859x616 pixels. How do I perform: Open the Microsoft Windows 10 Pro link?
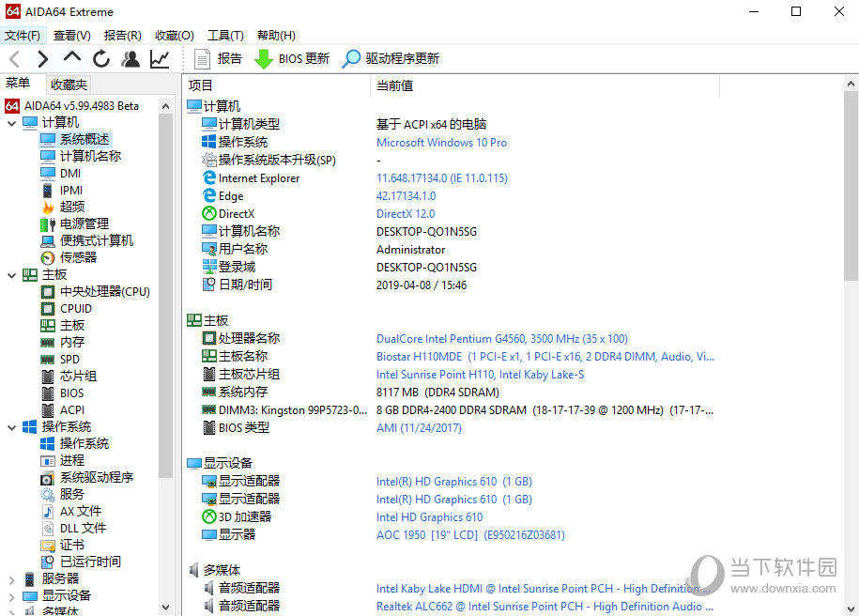pyautogui.click(x=441, y=143)
